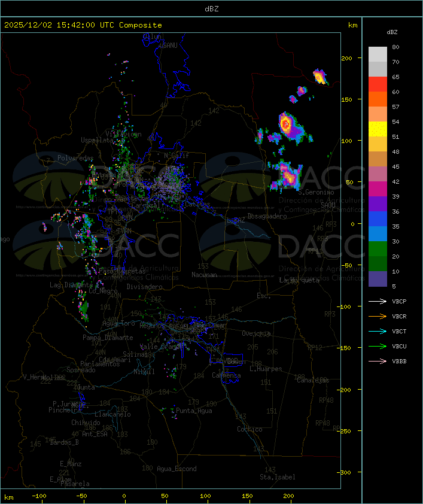This screenshot has height=504, width=423.
Task: Click the -300 tick on the right axis
Action: coord(344,472)
